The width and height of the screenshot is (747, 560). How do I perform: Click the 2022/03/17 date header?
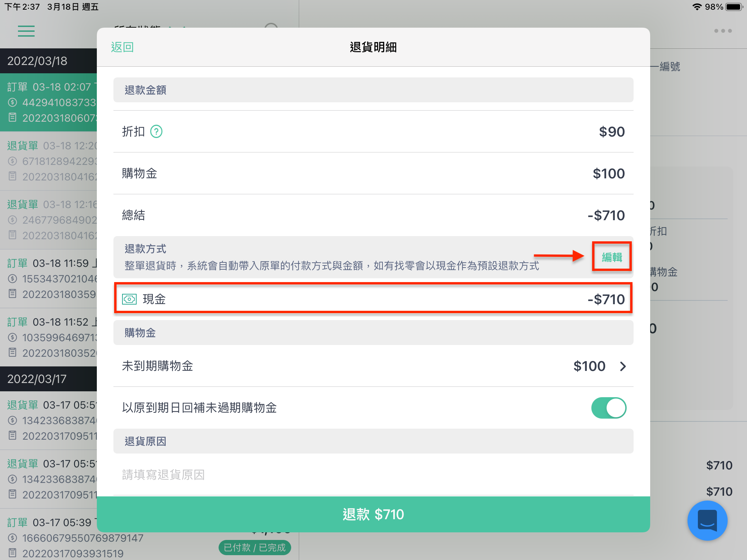(x=48, y=379)
